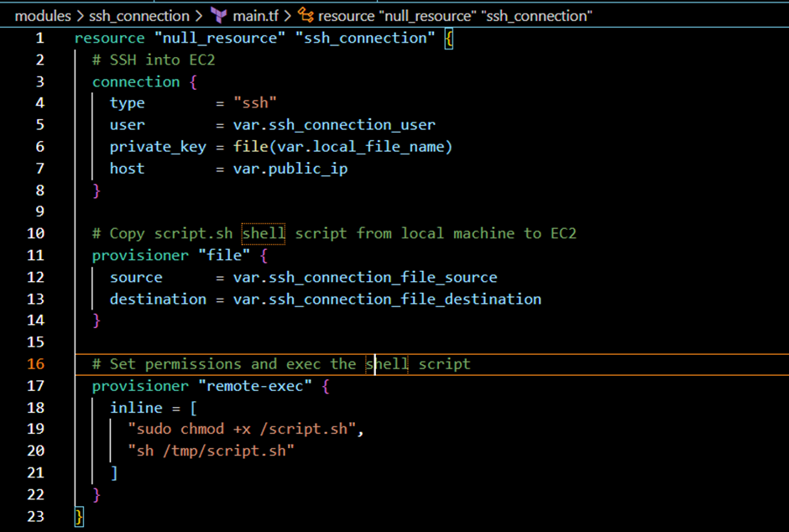Open the "modules" breadcrumb folder
Screen dimensions: 789x532
(43, 15)
